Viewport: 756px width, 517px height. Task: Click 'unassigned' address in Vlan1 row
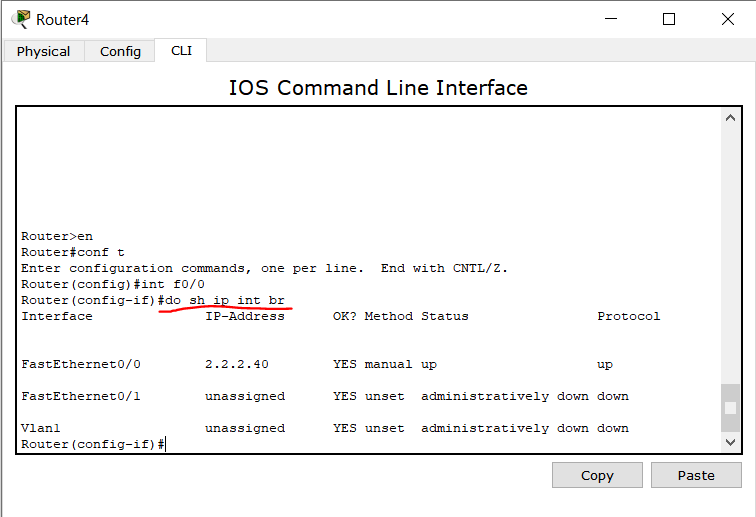coord(245,428)
